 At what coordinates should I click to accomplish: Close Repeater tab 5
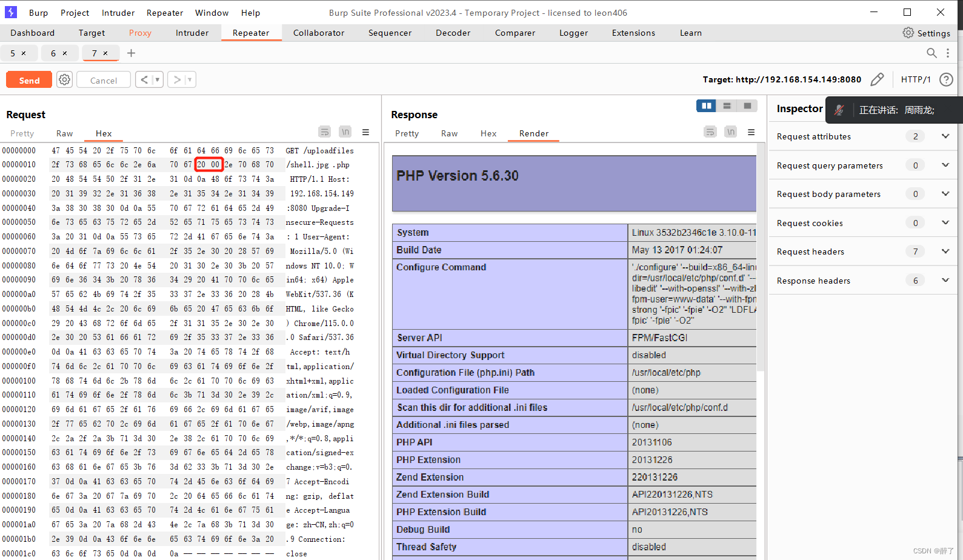(24, 53)
